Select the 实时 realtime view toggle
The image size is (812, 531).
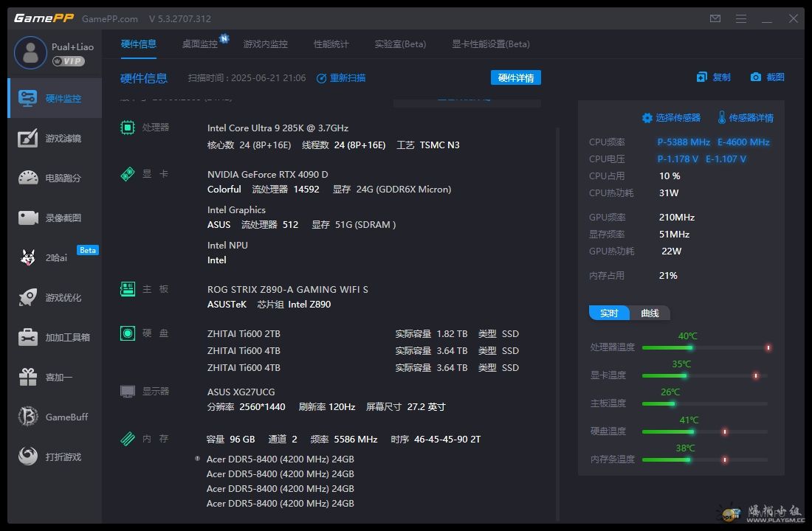[609, 313]
